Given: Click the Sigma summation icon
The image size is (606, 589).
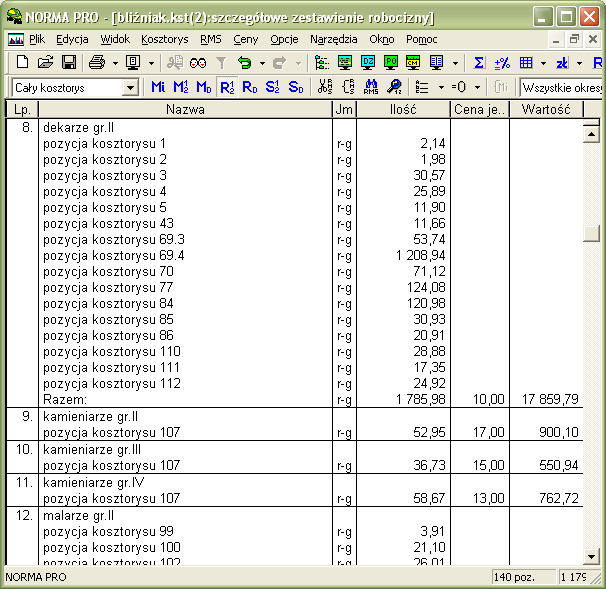Looking at the screenshot, I should [x=479, y=62].
